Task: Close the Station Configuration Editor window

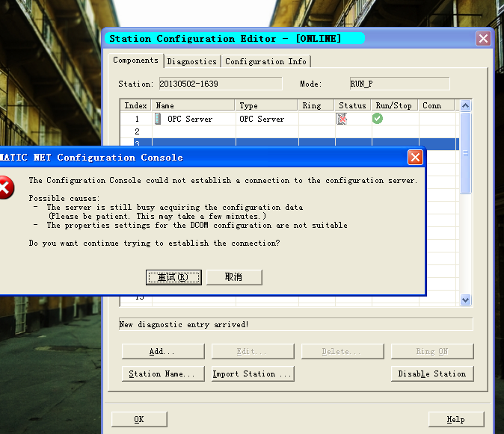Action: point(483,39)
